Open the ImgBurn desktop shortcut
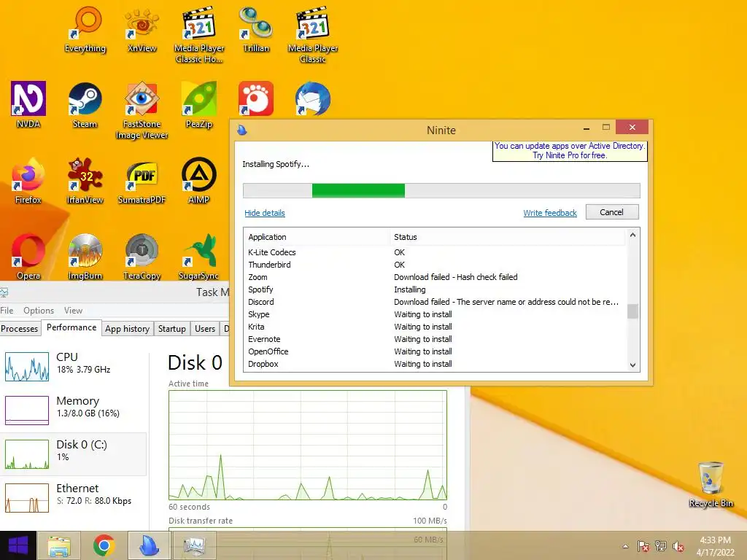The width and height of the screenshot is (747, 560). point(85,257)
